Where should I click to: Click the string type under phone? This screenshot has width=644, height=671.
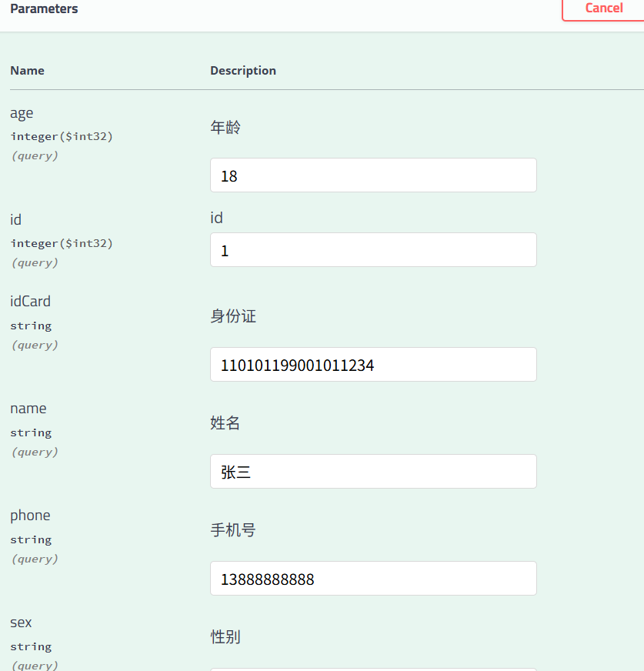pyautogui.click(x=31, y=540)
